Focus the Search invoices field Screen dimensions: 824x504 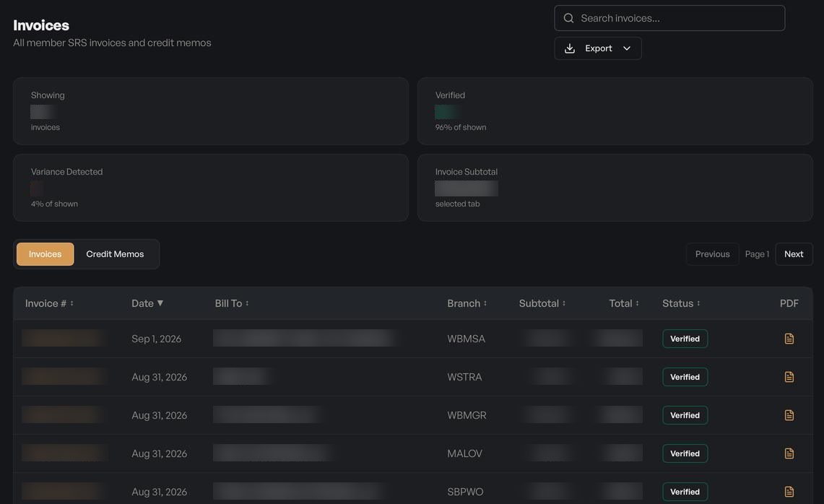click(x=669, y=18)
